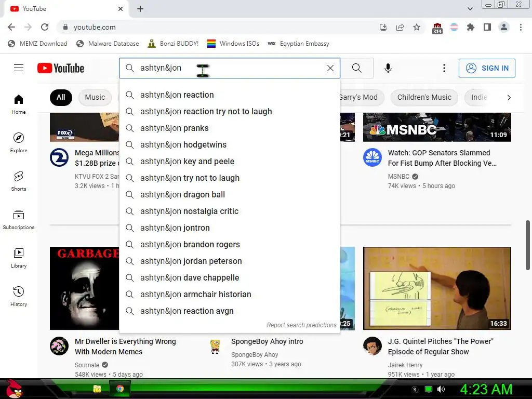This screenshot has height=399, width=532.
Task: Open the tab search dropdown chevron
Action: pos(470,9)
